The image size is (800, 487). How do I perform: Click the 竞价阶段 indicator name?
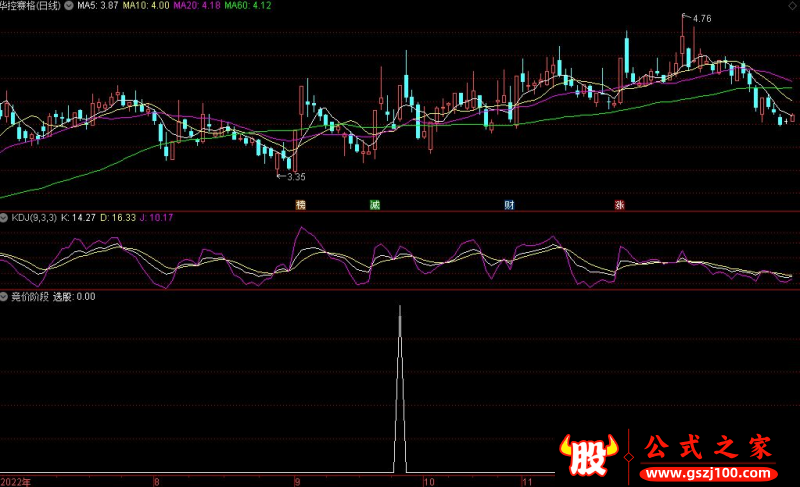30,297
